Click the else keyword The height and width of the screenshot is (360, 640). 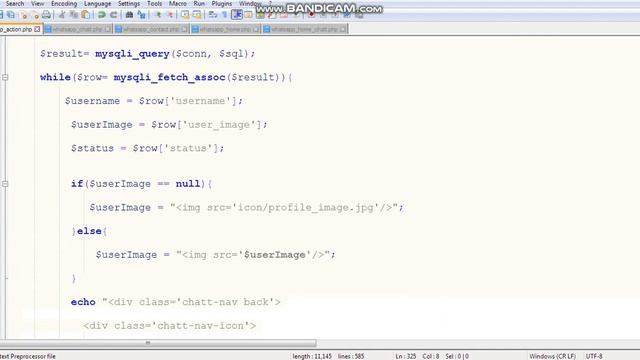coord(89,231)
